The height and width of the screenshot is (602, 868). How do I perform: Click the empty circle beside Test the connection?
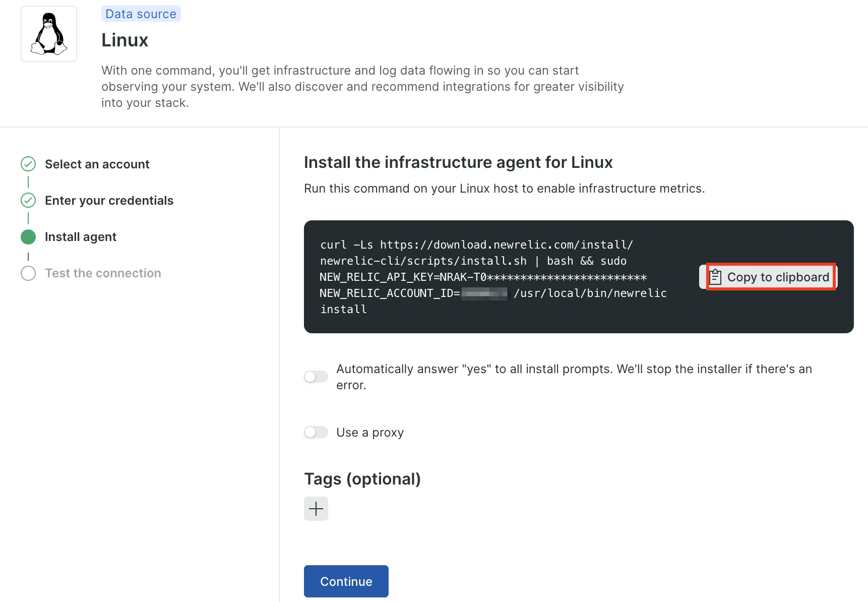click(28, 273)
